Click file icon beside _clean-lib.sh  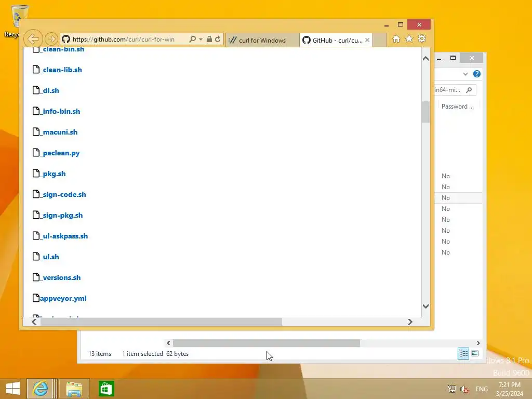pos(36,69)
